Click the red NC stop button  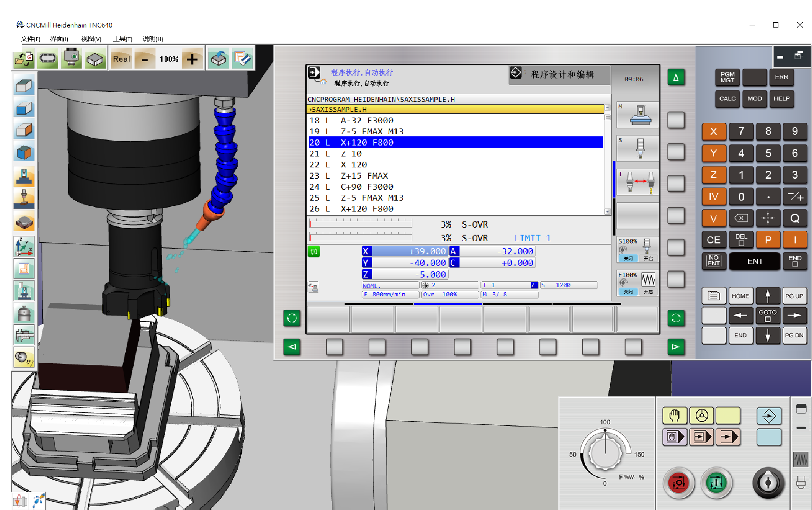(678, 483)
